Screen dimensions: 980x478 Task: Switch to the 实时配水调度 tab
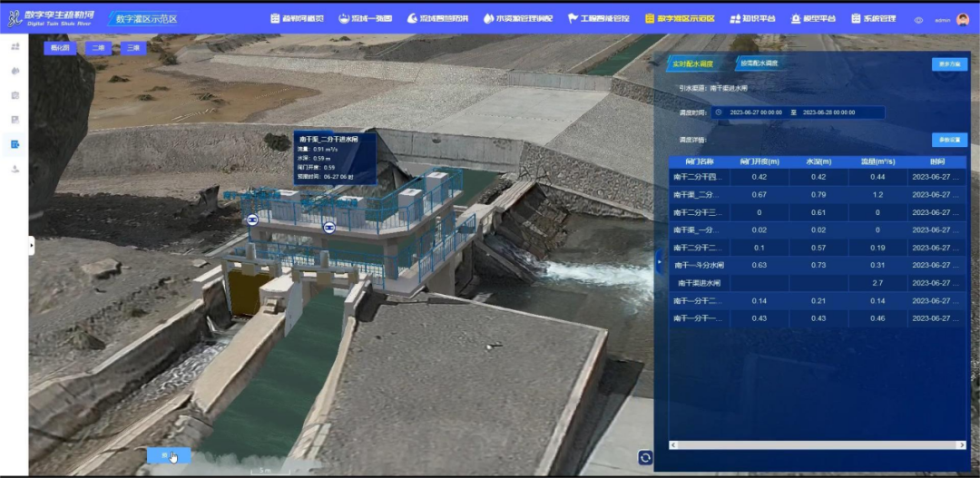pyautogui.click(x=692, y=63)
